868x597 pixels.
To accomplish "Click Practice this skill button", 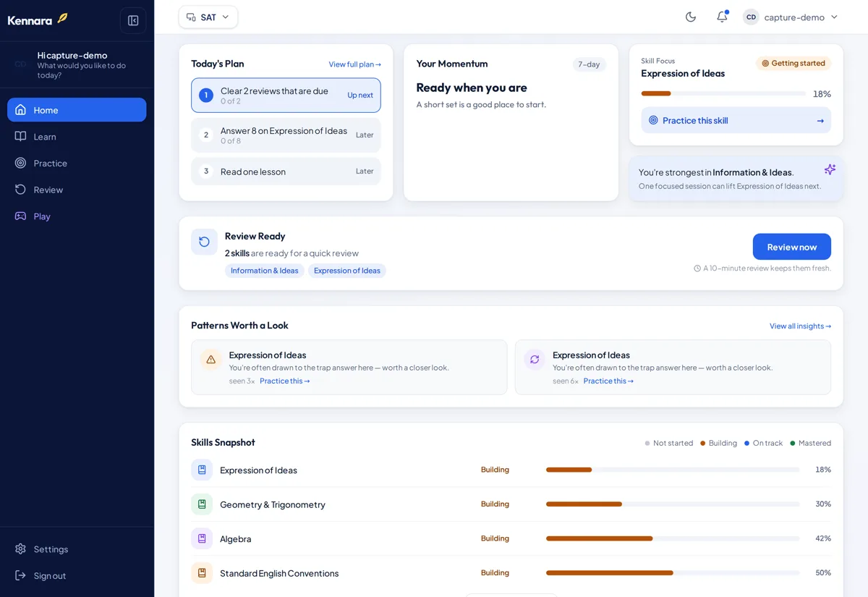I will tap(736, 120).
